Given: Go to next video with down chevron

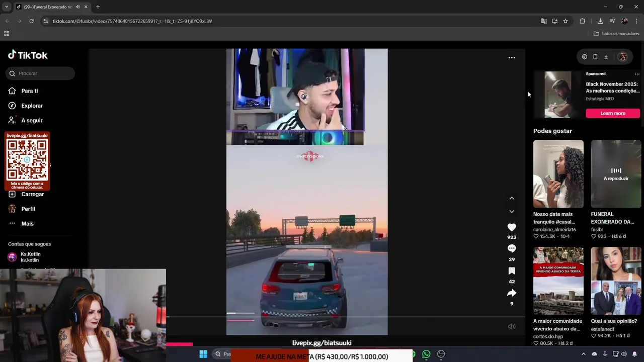Looking at the screenshot, I should pyautogui.click(x=512, y=212).
